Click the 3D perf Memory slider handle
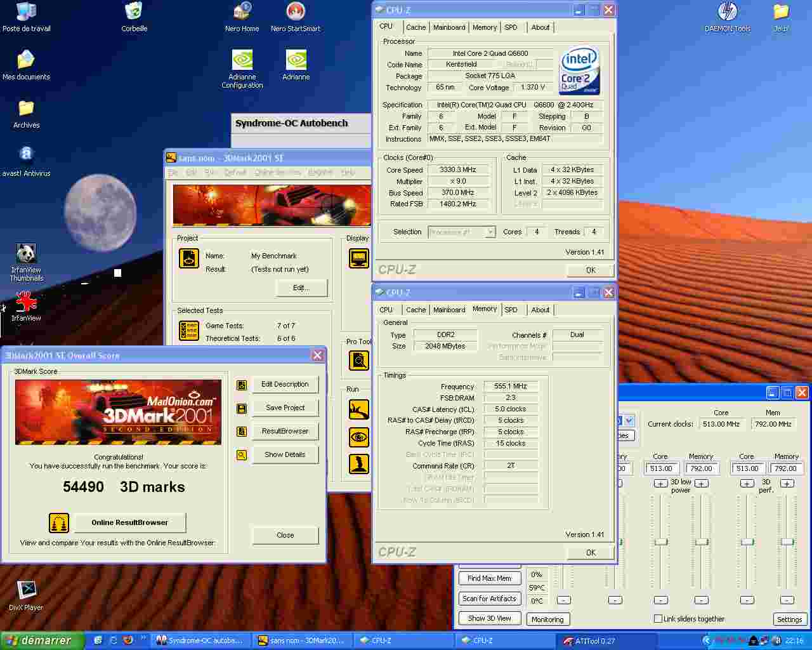This screenshot has width=812, height=650. tap(787, 541)
